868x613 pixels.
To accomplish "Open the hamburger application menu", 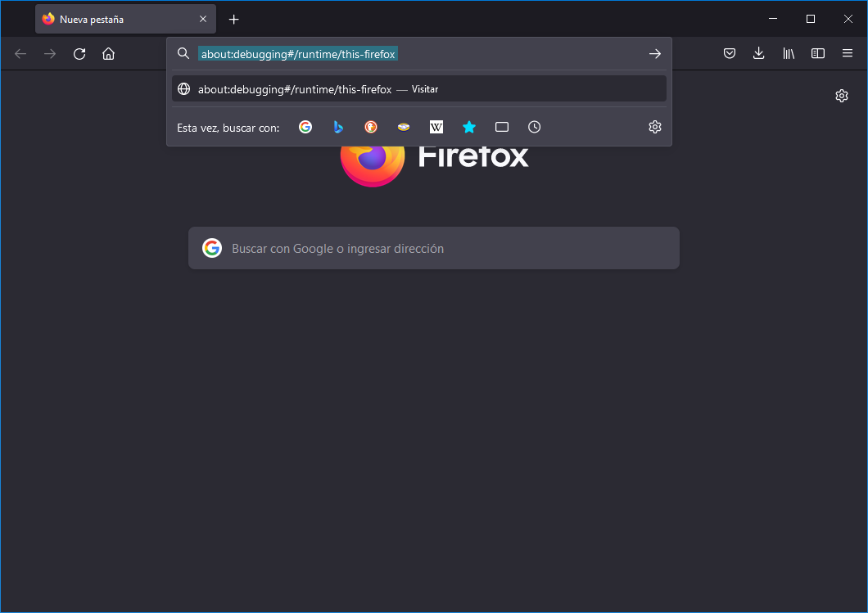I will (x=847, y=54).
